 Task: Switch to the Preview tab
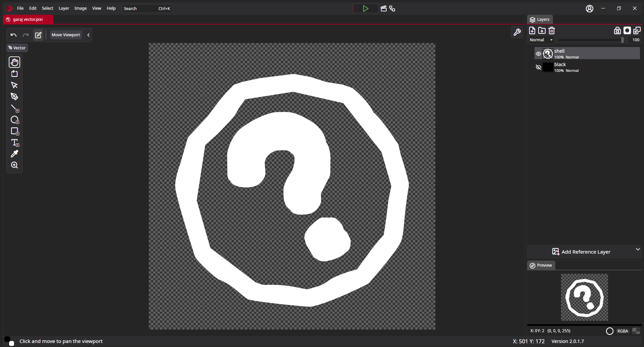click(541, 265)
